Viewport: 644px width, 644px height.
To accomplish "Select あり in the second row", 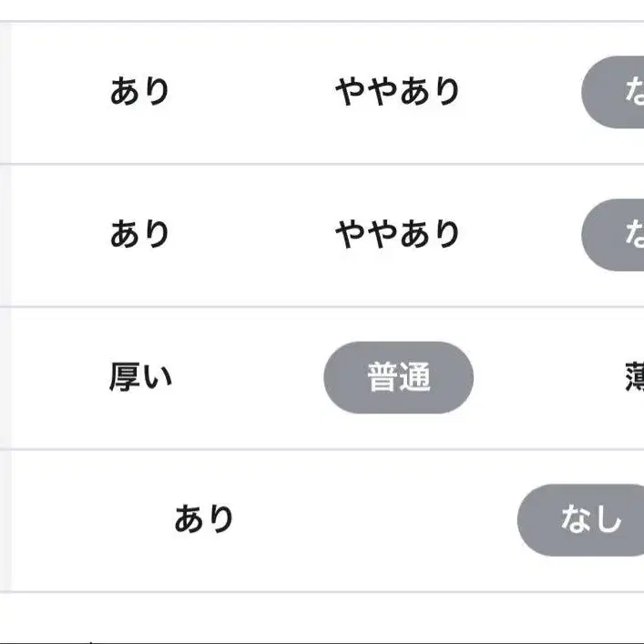I will pos(139,235).
